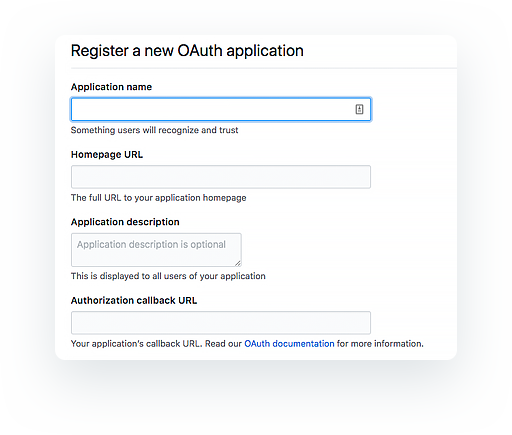Screen dimensions: 512x435
Task: Click the Authorization callback URL input
Action: (x=221, y=323)
